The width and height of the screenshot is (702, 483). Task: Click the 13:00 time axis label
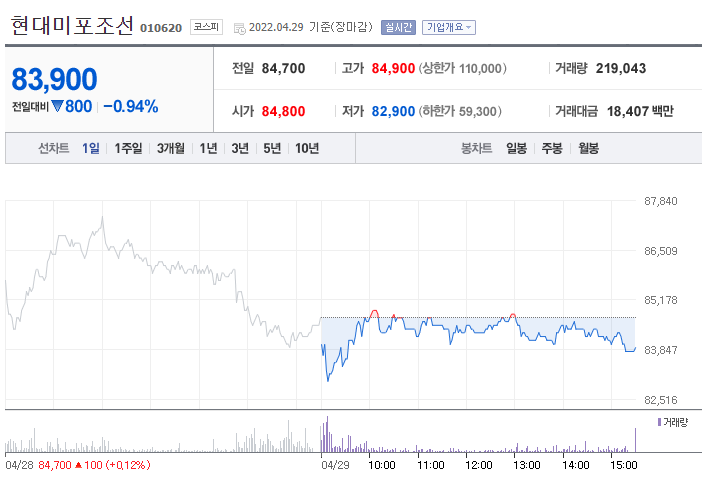click(526, 466)
